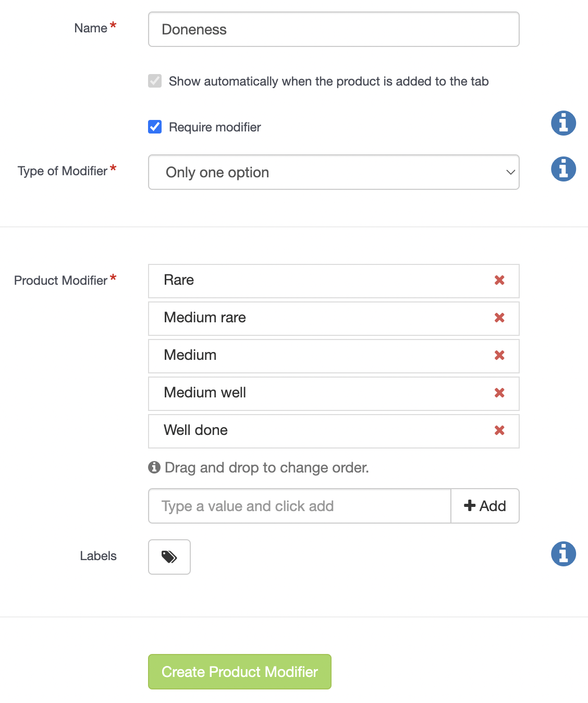Delete the Medium well option
588x703 pixels.
[x=499, y=393]
